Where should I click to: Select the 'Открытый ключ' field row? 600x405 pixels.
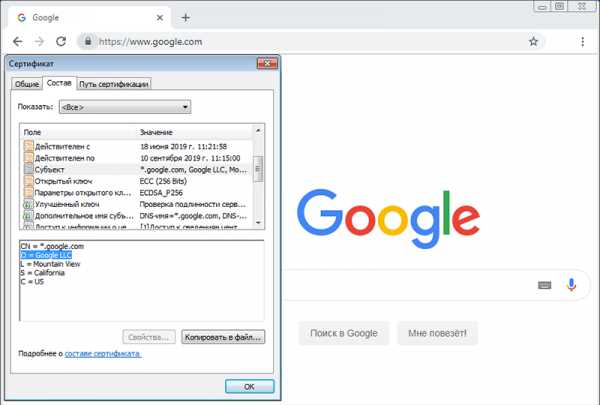136,181
